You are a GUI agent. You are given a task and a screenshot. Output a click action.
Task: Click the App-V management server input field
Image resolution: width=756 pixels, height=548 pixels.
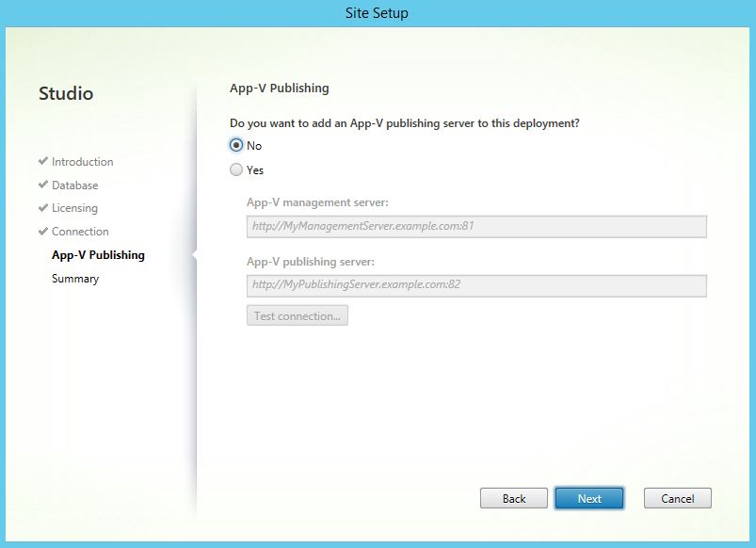tap(475, 226)
